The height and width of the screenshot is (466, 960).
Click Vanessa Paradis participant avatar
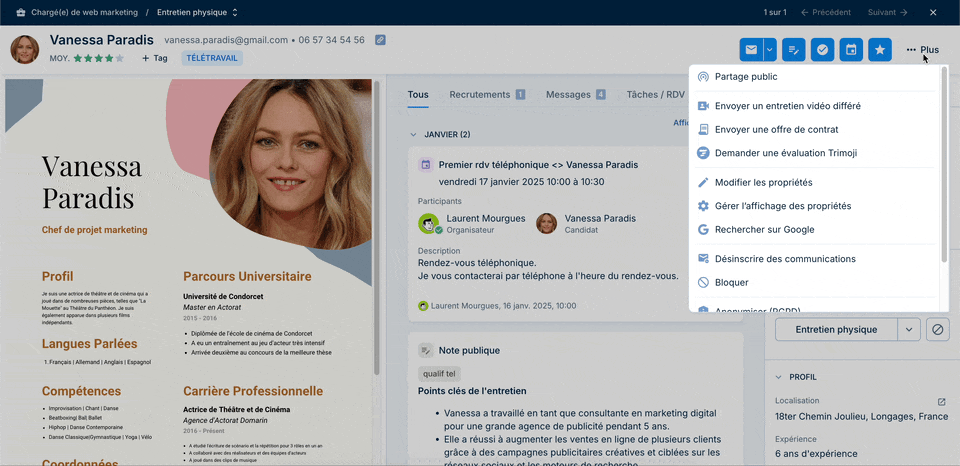[547, 224]
